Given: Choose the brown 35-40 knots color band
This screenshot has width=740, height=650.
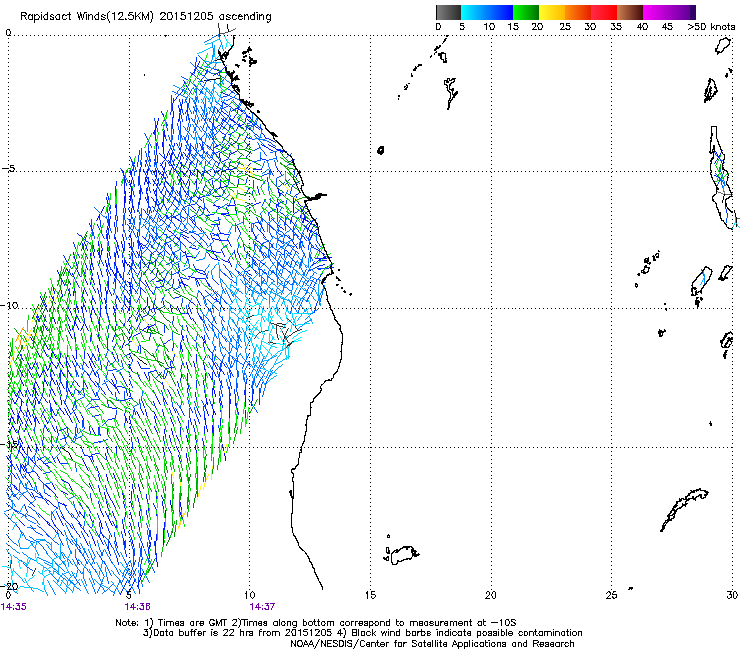Looking at the screenshot, I should tap(630, 12).
